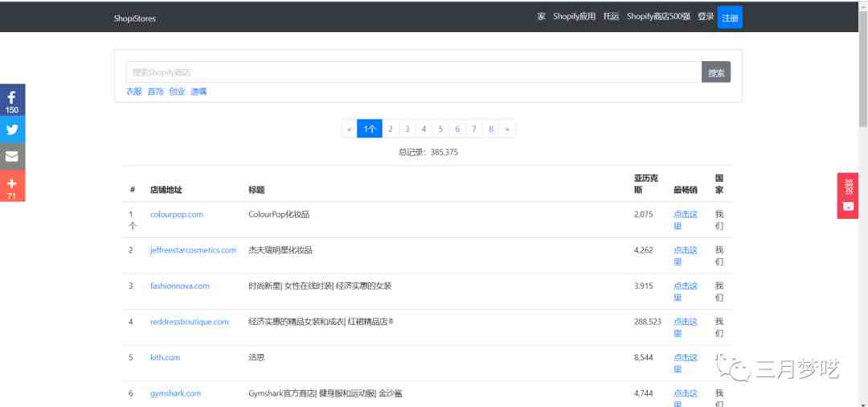Share page via Facebook icon
Screen dimensions: 868x407
coord(12,101)
